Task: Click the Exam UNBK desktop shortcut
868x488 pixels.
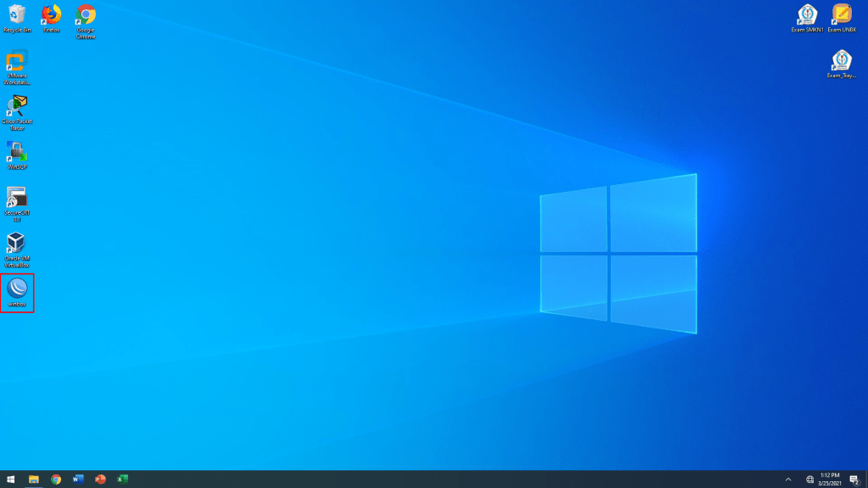Action: [841, 15]
